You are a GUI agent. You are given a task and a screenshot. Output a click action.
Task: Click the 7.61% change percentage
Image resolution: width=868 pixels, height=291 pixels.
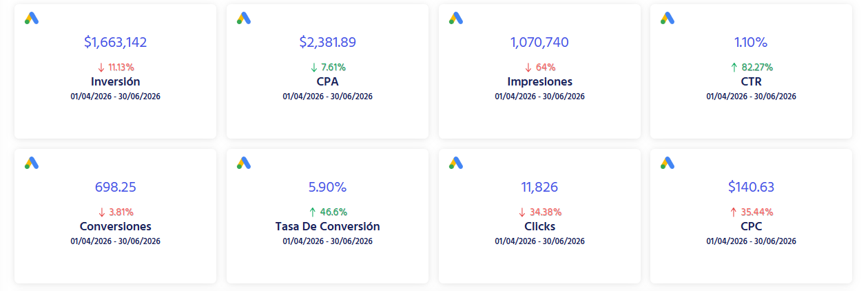pos(333,68)
